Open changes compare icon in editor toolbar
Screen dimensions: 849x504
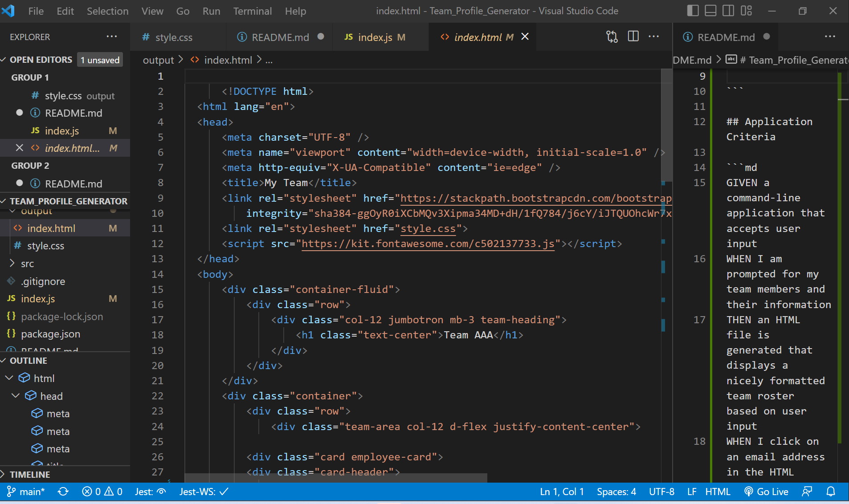point(612,37)
